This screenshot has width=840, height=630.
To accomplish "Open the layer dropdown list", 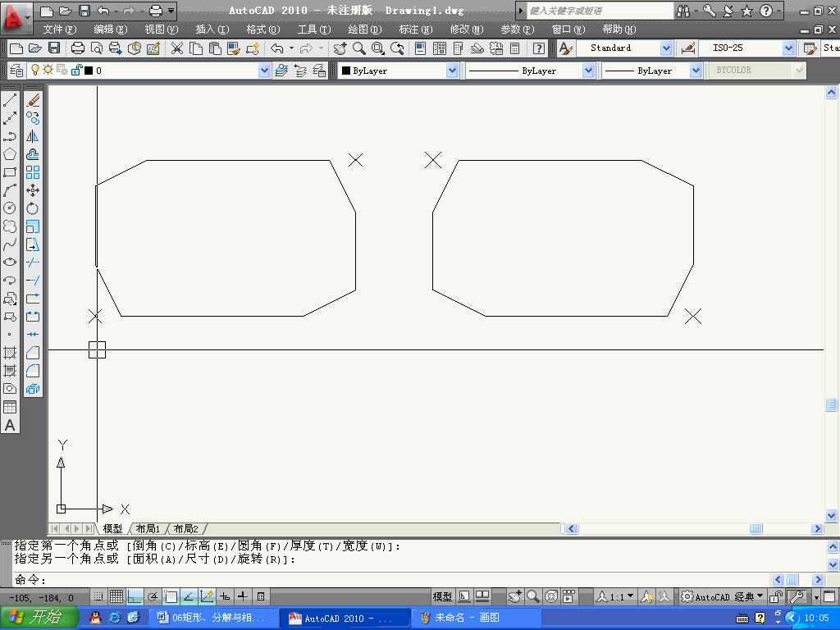I will pos(264,71).
